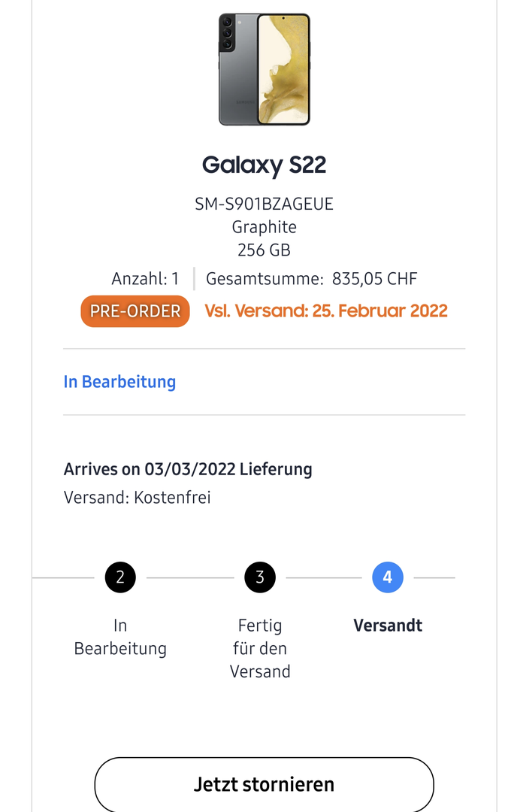Select step 2 circle in progress tracker
The height and width of the screenshot is (812, 511).
[120, 577]
